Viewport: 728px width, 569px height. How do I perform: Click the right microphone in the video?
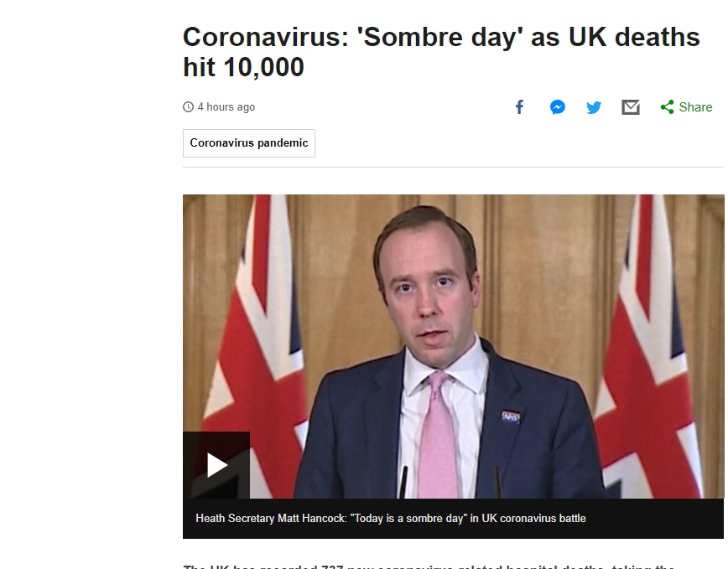[497, 481]
